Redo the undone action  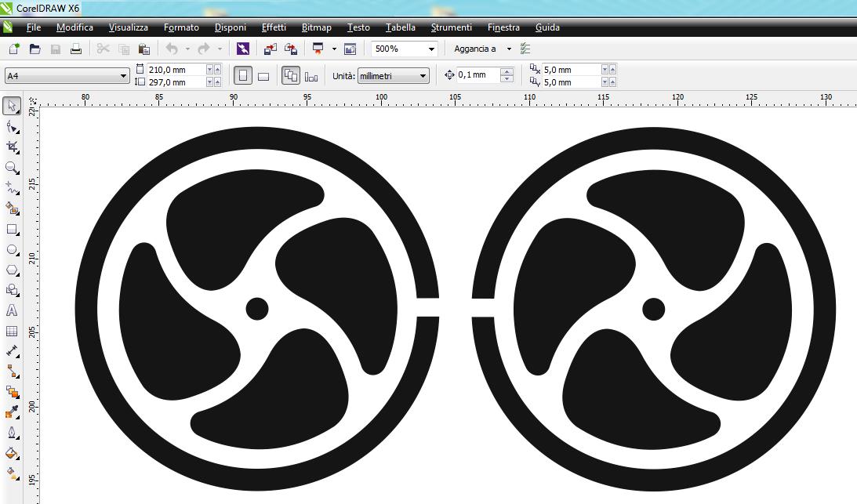pos(204,49)
